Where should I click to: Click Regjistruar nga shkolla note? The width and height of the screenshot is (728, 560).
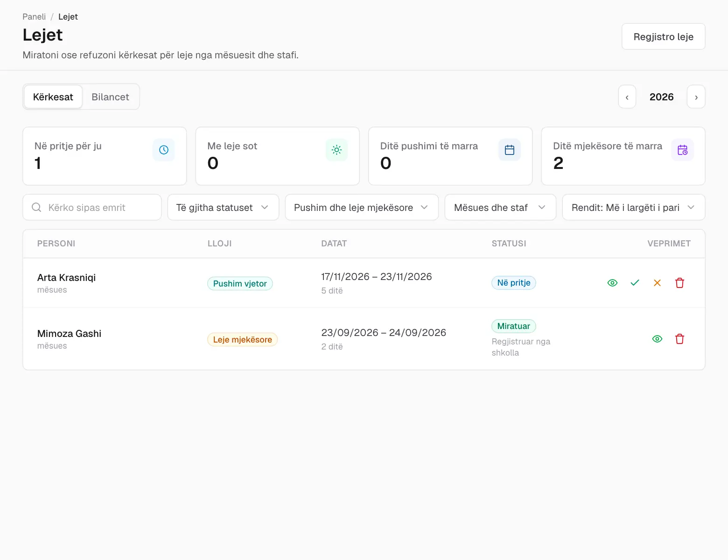point(521,347)
